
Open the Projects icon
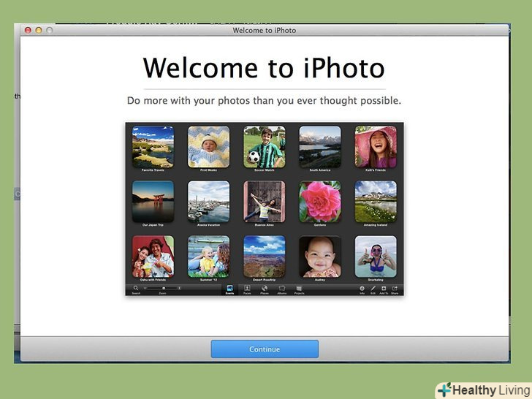[x=299, y=289]
